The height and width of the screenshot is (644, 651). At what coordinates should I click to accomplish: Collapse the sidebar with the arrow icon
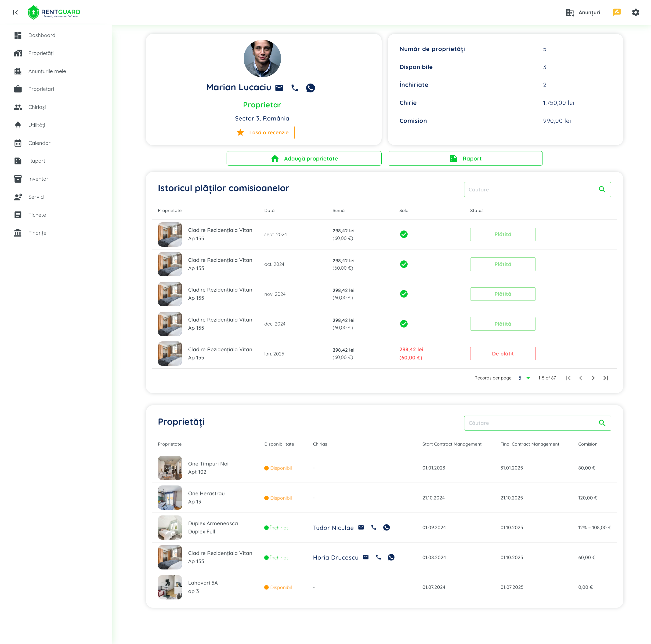pyautogui.click(x=15, y=12)
